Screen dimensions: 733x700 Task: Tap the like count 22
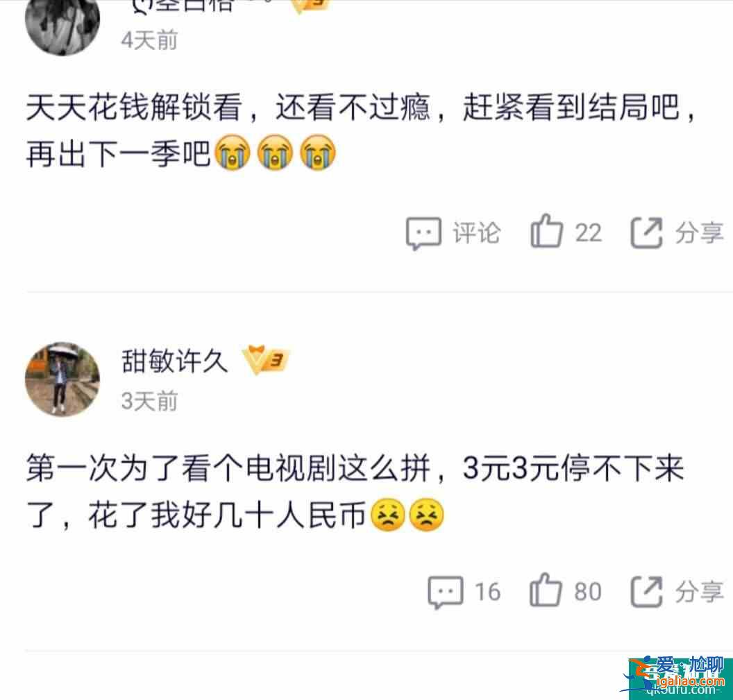[588, 232]
